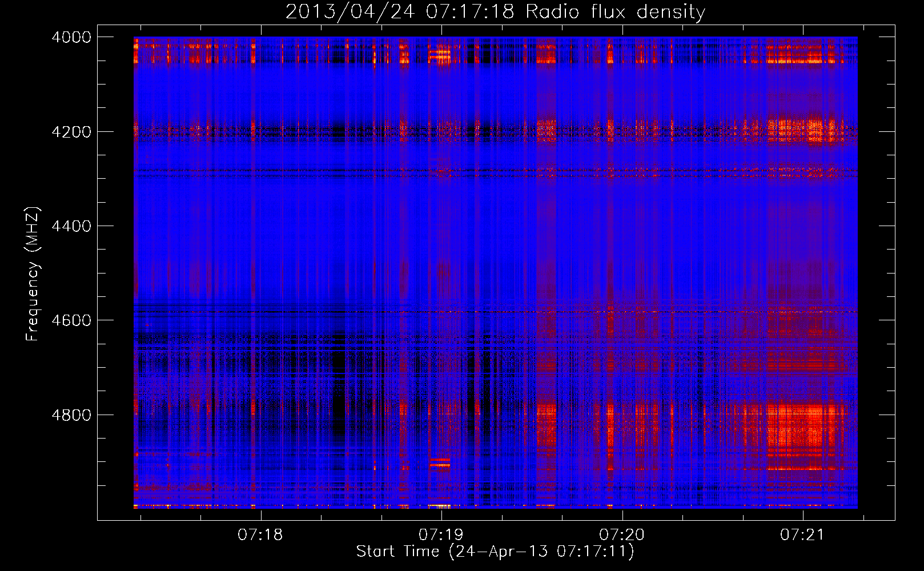The width and height of the screenshot is (924, 571).
Task: Click the '07:19' time axis label
Action: [441, 535]
